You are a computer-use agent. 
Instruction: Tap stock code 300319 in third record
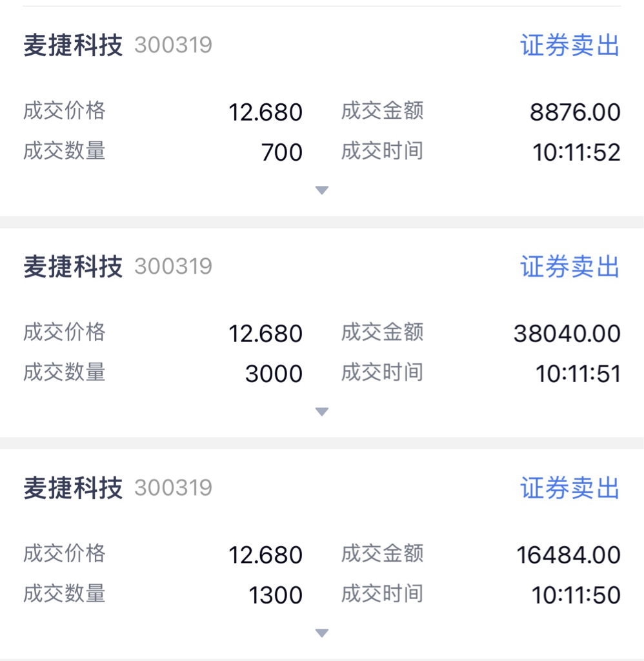pyautogui.click(x=173, y=488)
